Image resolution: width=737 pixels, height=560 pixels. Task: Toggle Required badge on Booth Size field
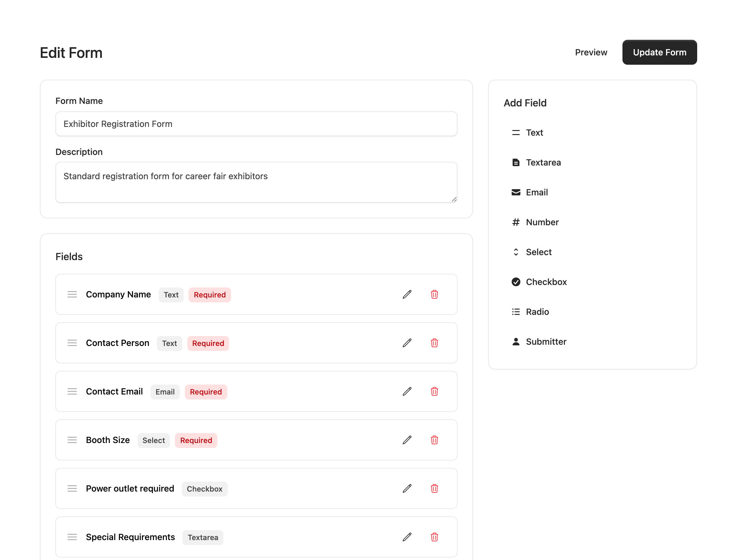pyautogui.click(x=196, y=440)
